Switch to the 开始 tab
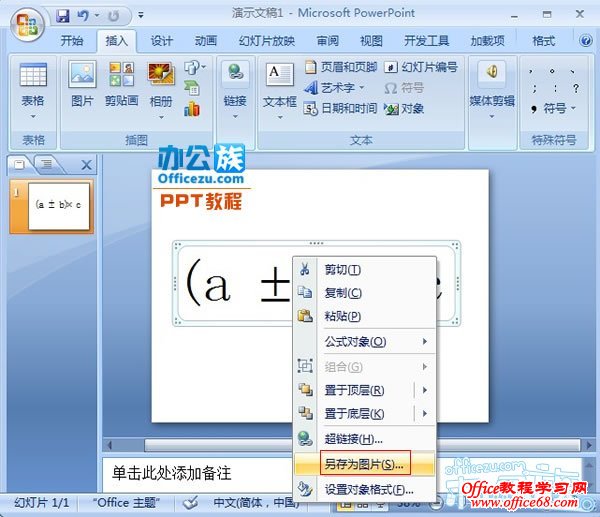 click(72, 40)
